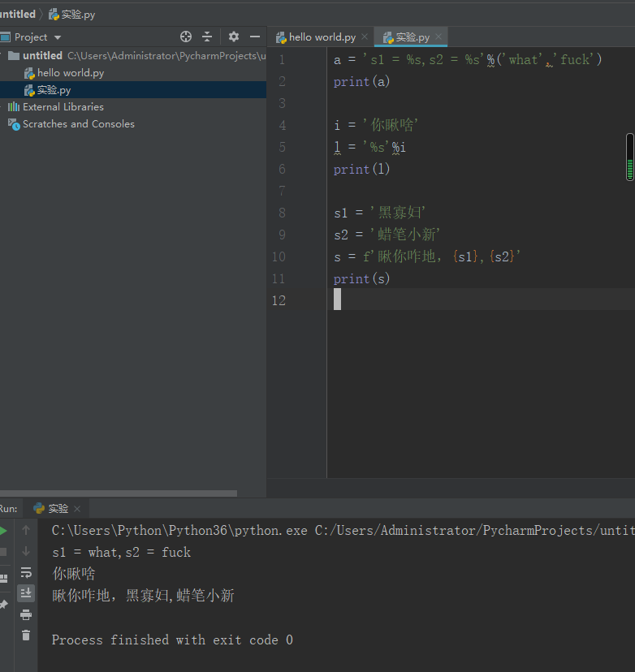This screenshot has height=672, width=635.
Task: Click console output line 你瞅啥
Action: pos(73,574)
